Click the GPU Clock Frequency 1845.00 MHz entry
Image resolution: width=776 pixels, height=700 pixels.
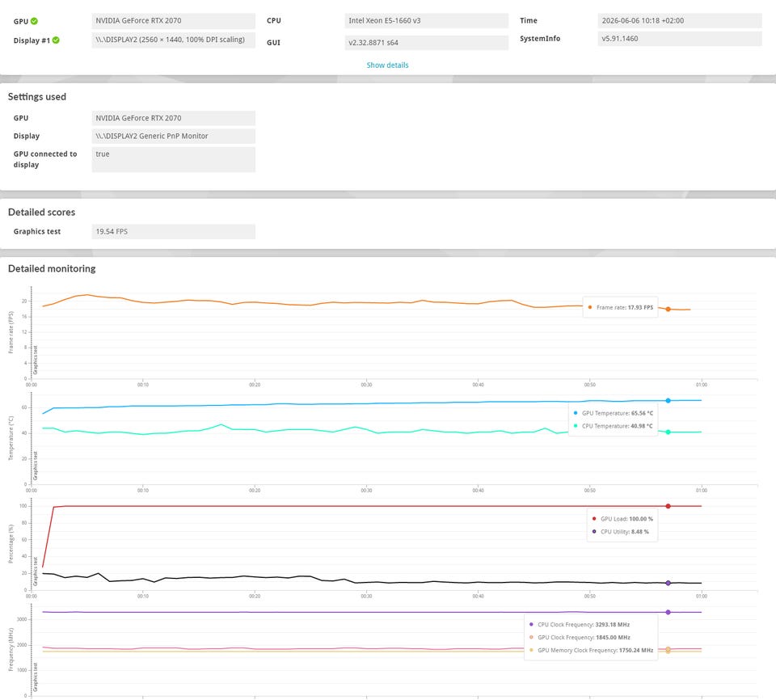click(580, 638)
